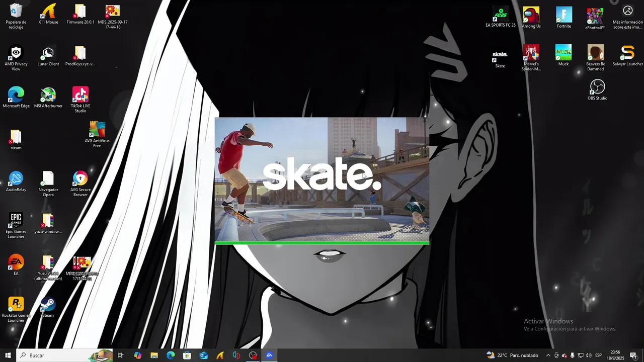This screenshot has height=362, width=644.
Task: Select the OBS Studio shortcut
Action: 597,89
